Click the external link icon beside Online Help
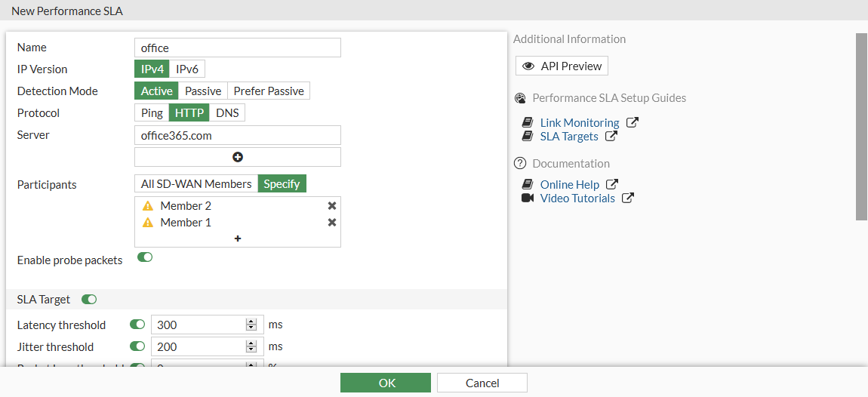The height and width of the screenshot is (397, 868). 613,184
